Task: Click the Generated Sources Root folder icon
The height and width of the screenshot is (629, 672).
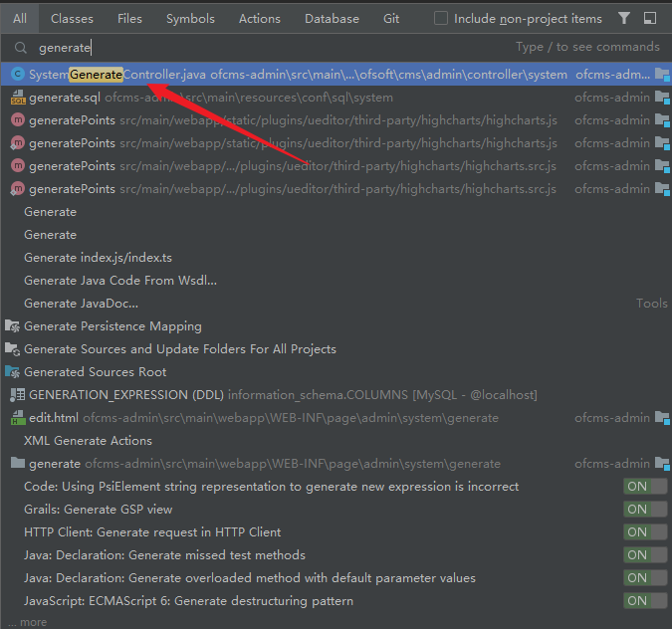Action: tap(12, 372)
